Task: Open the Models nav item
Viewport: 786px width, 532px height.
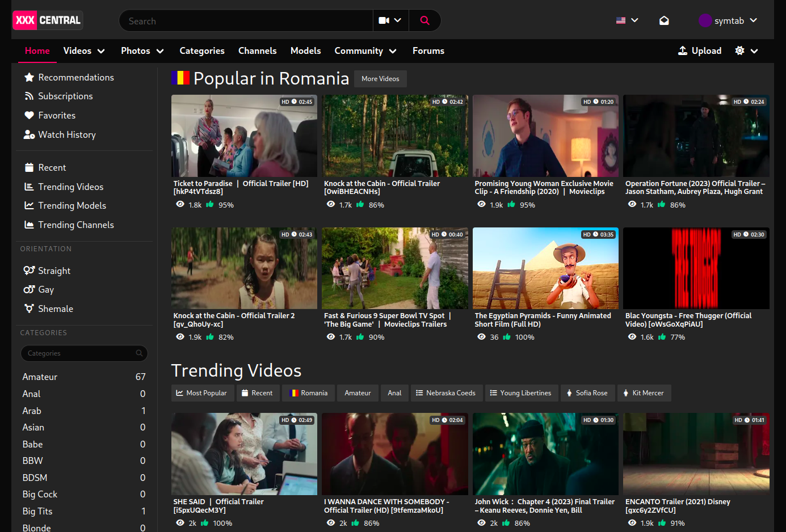Action: pos(305,51)
